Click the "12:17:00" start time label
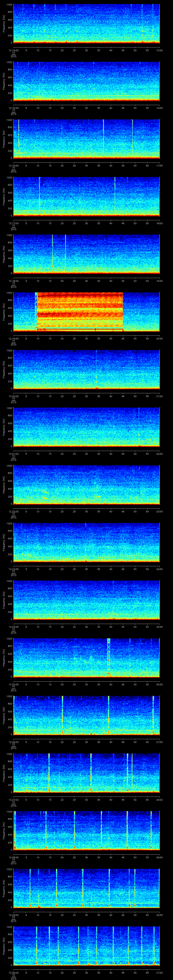 [13, 223]
